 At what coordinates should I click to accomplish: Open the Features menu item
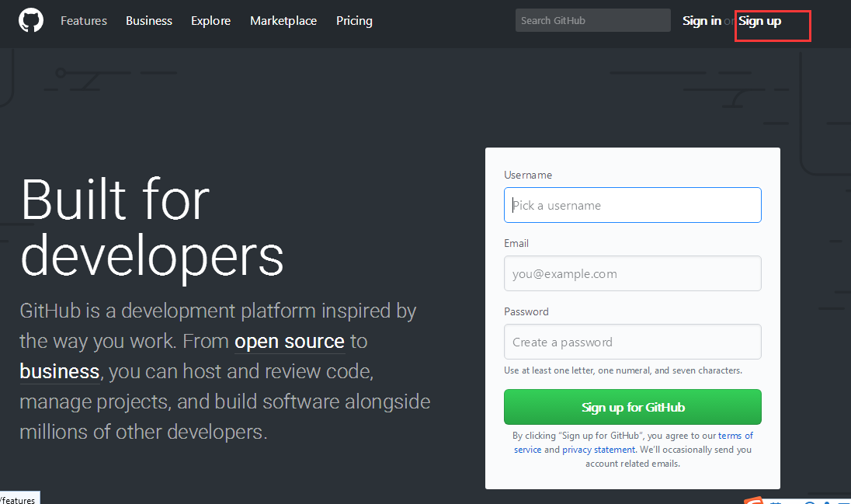[x=84, y=21]
